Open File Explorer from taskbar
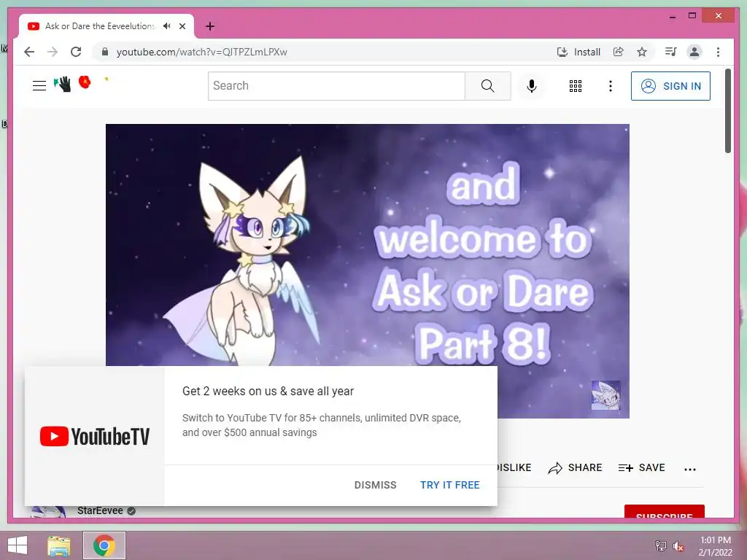This screenshot has height=560, width=747. point(59,545)
